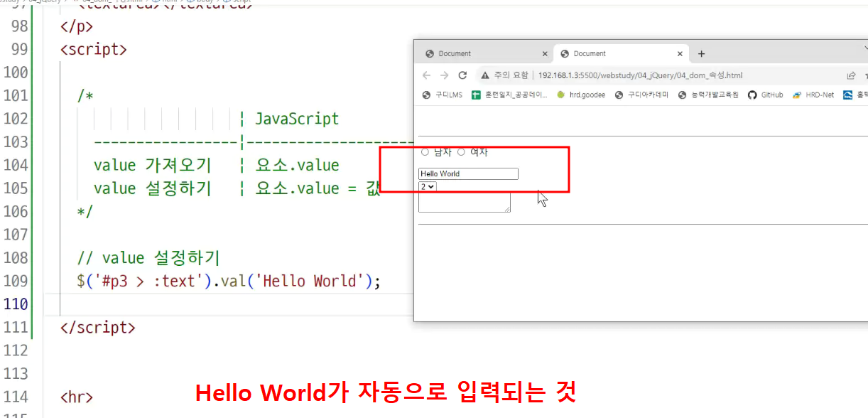This screenshot has height=418, width=868.
Task: Open the HRD-Net bookmark
Action: (813, 95)
